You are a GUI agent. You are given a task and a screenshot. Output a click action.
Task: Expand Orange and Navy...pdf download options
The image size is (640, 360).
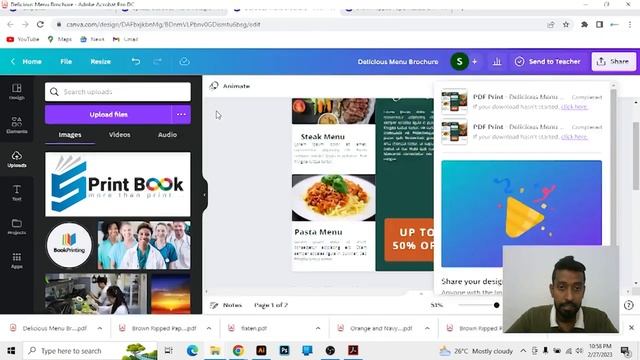[427, 328]
